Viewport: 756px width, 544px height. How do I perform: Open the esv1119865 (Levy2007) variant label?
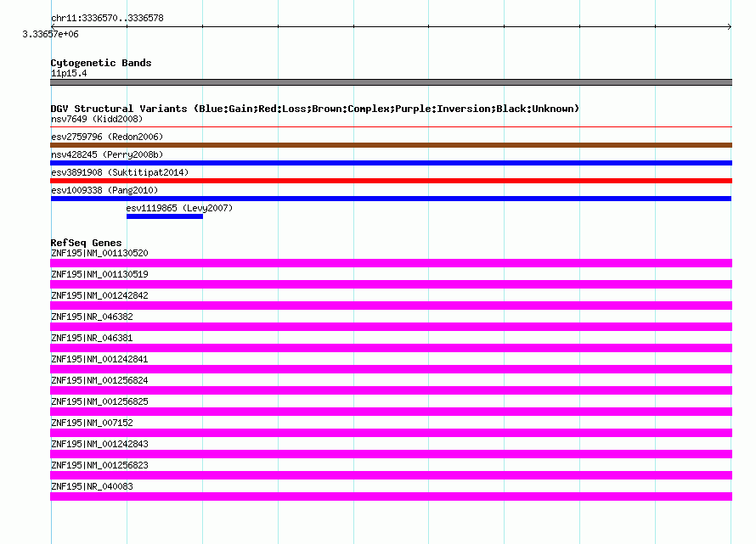pyautogui.click(x=179, y=208)
